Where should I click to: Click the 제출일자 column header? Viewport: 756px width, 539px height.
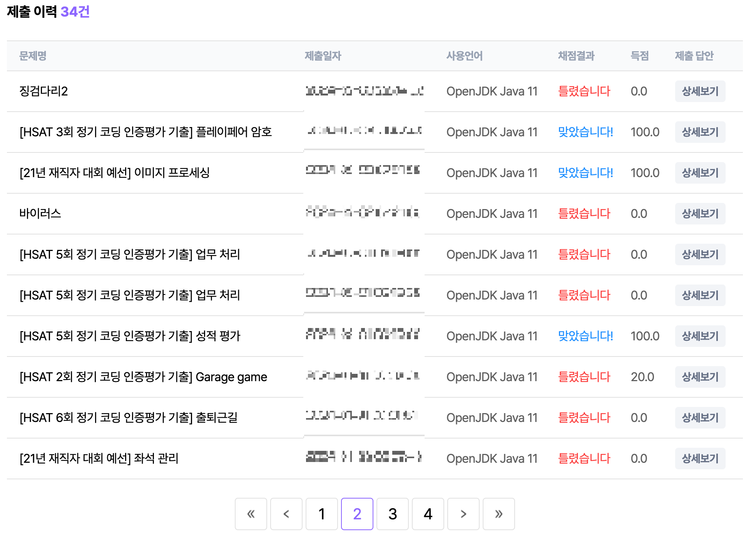pos(323,56)
